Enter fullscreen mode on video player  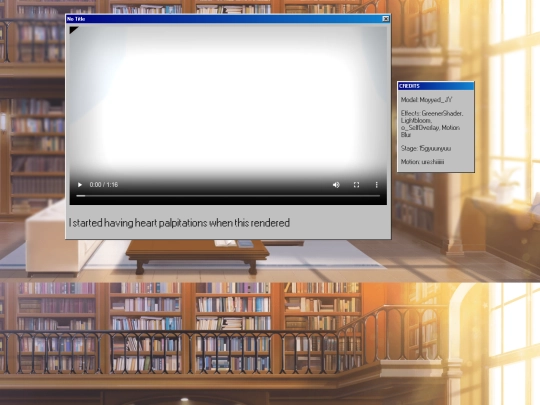(x=356, y=185)
